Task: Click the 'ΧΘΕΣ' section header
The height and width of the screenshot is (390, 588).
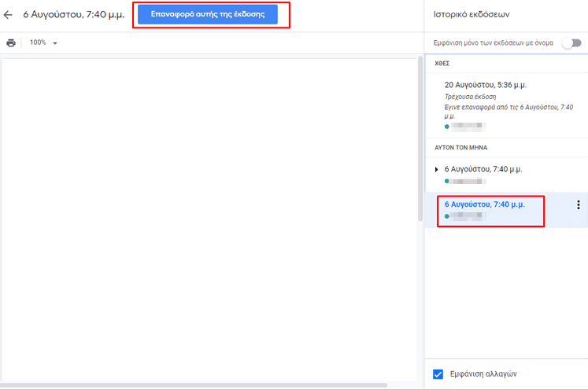Action: [x=442, y=64]
